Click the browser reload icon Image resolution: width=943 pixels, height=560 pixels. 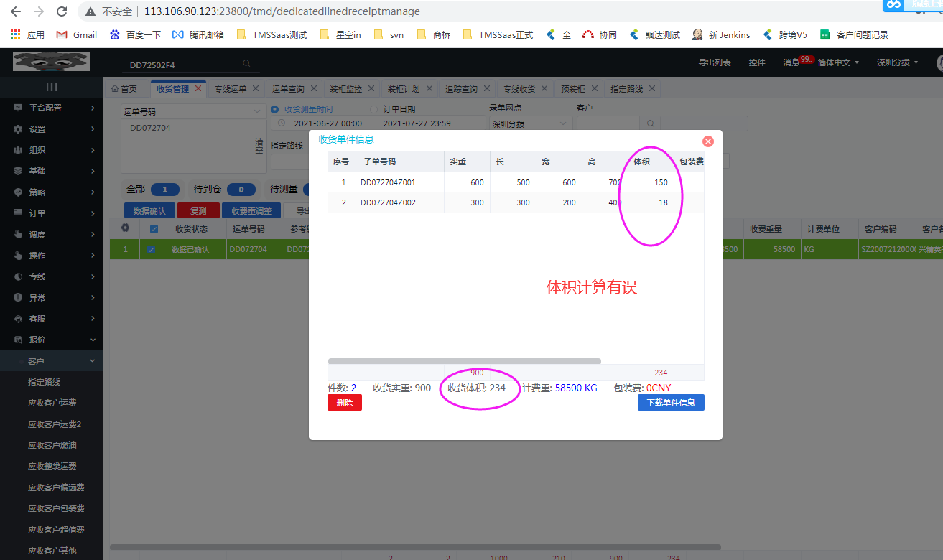(x=62, y=11)
